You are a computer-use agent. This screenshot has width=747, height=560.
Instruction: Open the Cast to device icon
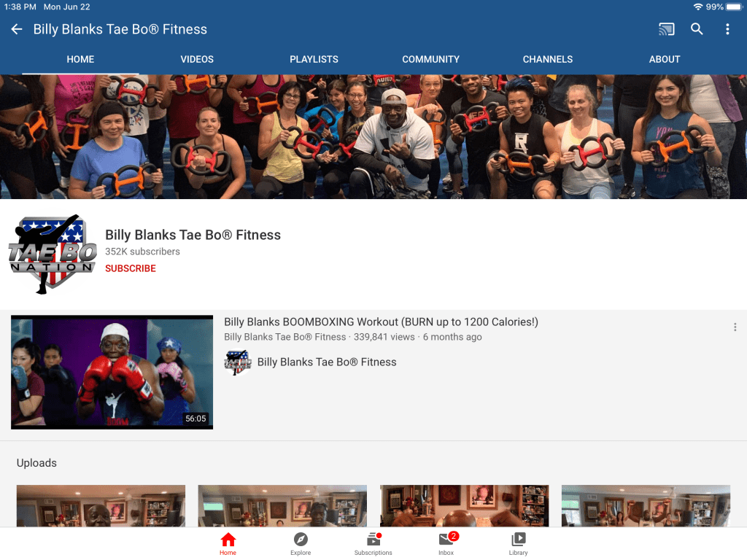pyautogui.click(x=666, y=29)
